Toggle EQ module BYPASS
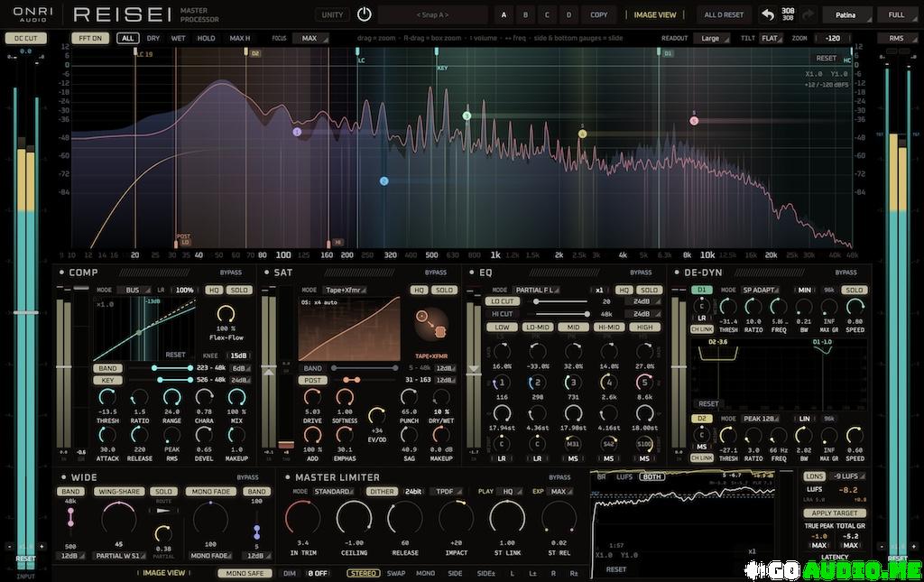This screenshot has height=582, width=924. click(641, 273)
